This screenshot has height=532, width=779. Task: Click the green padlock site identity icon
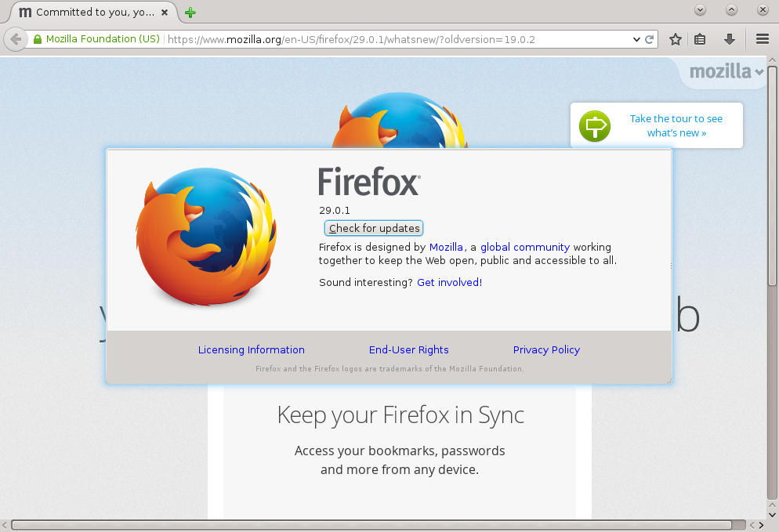(x=37, y=39)
